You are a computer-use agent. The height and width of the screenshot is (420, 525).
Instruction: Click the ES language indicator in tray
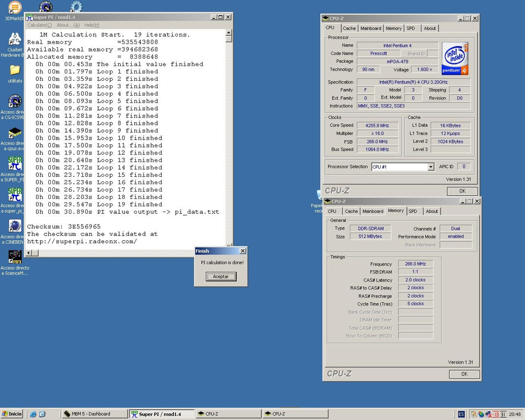click(461, 414)
